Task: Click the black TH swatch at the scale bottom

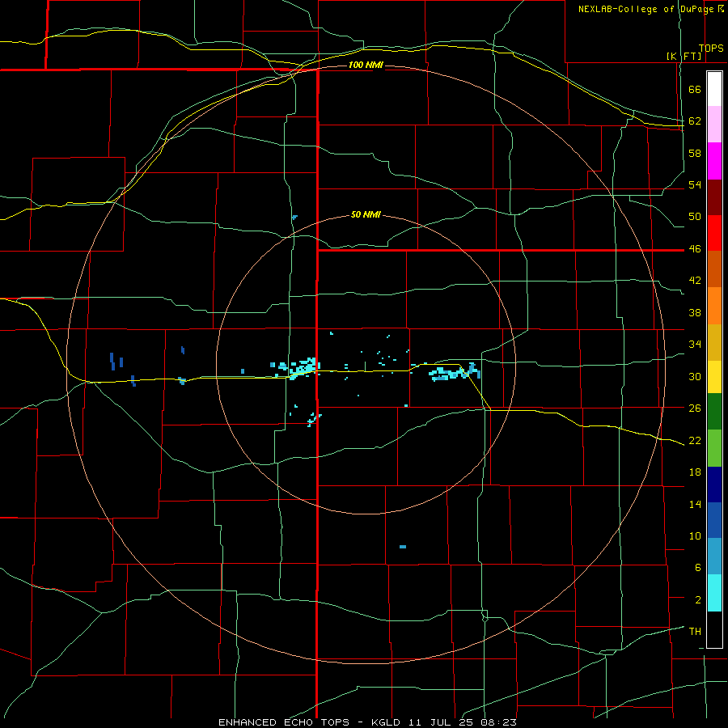Action: pyautogui.click(x=714, y=629)
